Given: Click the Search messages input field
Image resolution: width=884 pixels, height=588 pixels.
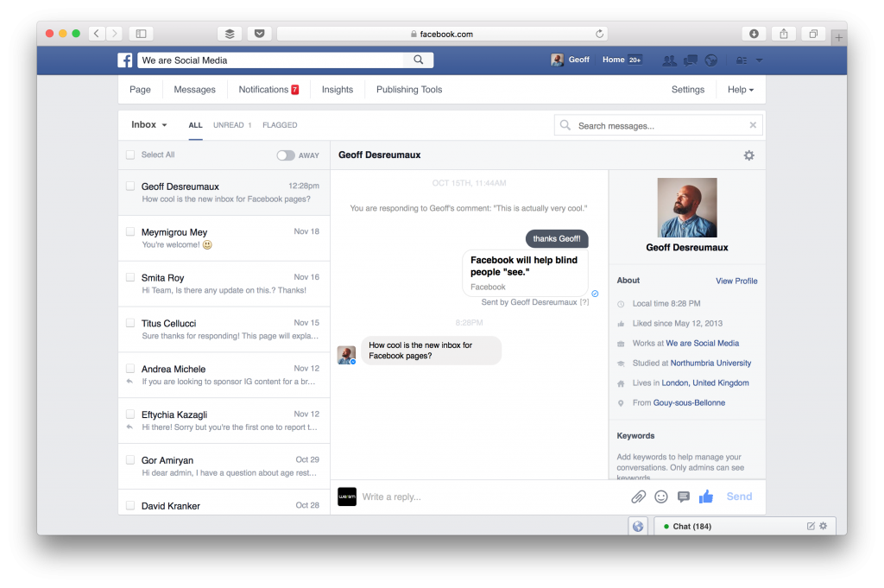Looking at the screenshot, I should (658, 126).
